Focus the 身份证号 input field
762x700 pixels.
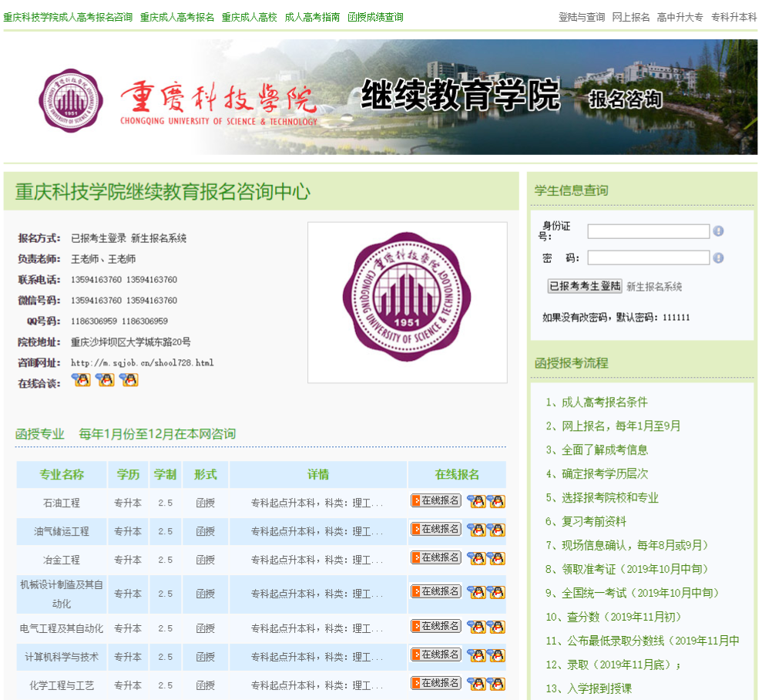(648, 231)
